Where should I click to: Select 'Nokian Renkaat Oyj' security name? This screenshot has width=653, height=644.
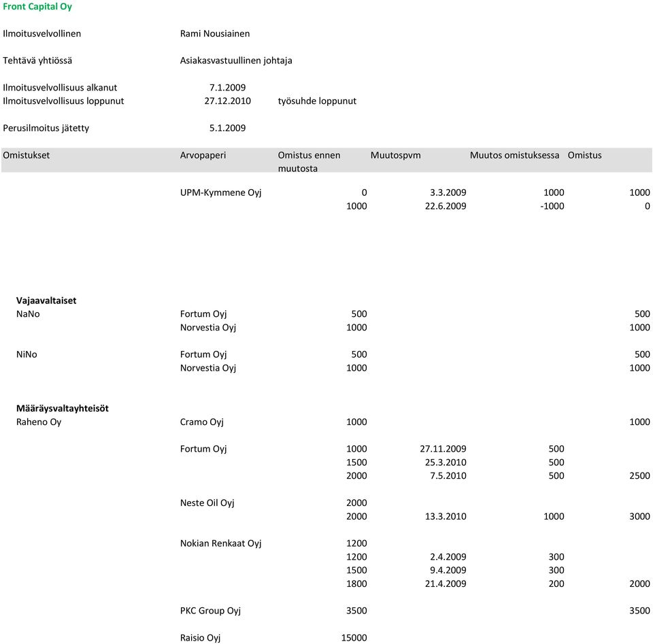(220, 543)
